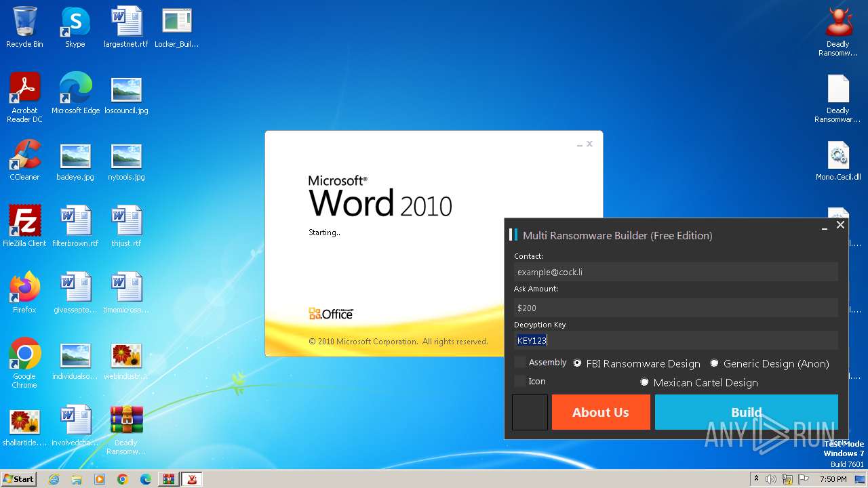868x488 pixels.
Task: Show hidden system tray icons
Action: [756, 479]
